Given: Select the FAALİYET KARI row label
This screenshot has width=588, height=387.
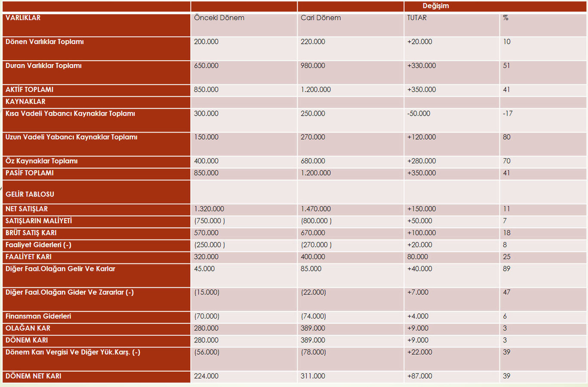Looking at the screenshot, I should [x=28, y=257].
